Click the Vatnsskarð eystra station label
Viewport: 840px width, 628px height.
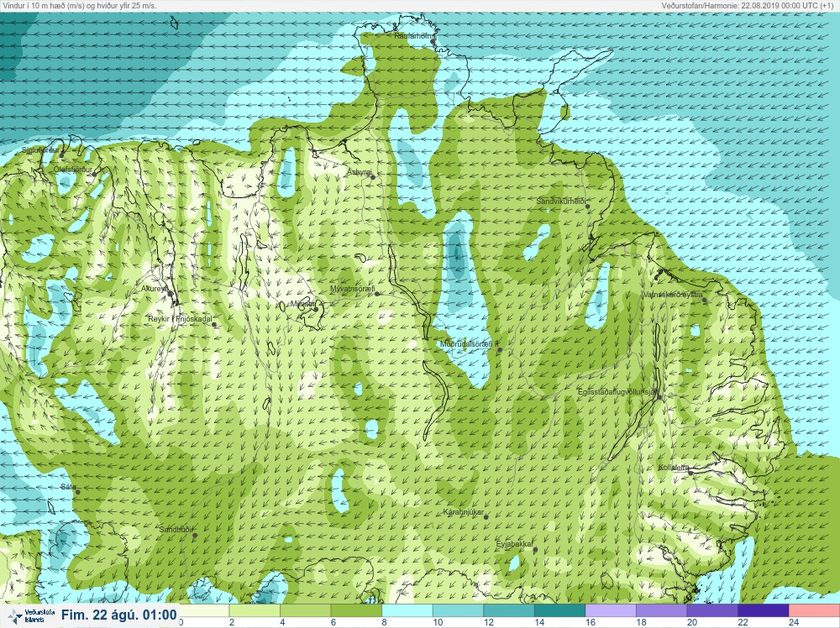pos(673,295)
